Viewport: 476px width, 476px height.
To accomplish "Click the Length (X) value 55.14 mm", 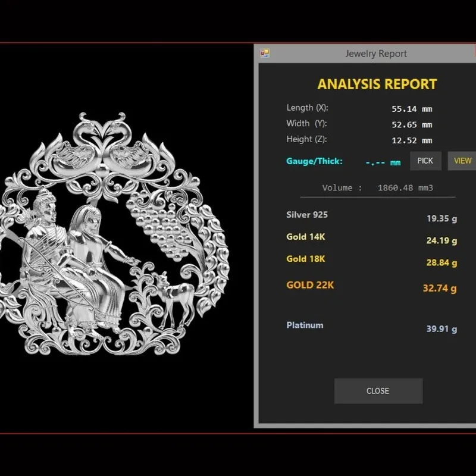I will click(412, 109).
